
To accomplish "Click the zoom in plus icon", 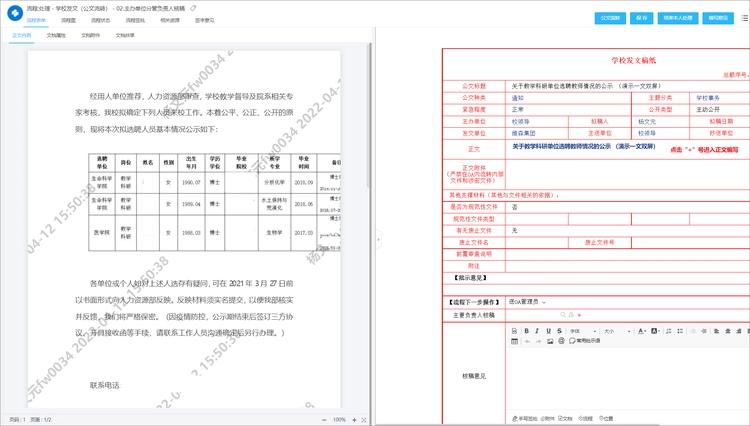I will 354,419.
